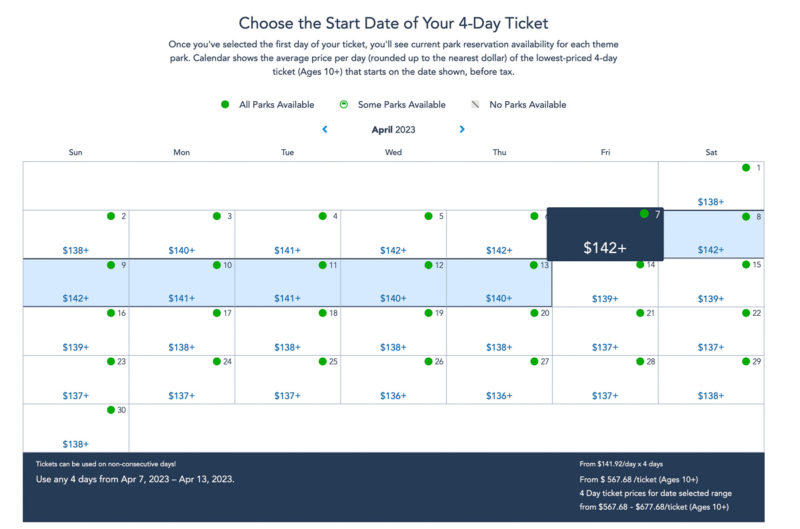800x529 pixels.
Task: Select April 7 highlighted $142+ tile
Action: [x=605, y=234]
